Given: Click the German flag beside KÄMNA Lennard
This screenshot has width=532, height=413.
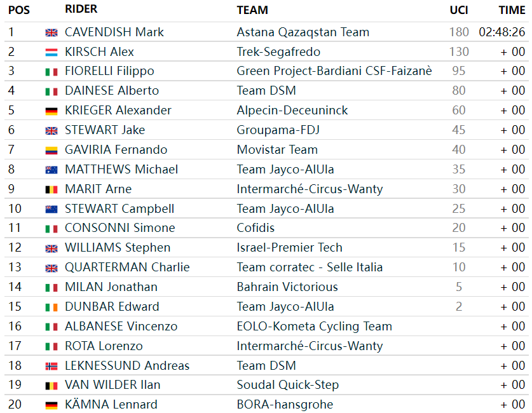Looking at the screenshot, I should (51, 405).
